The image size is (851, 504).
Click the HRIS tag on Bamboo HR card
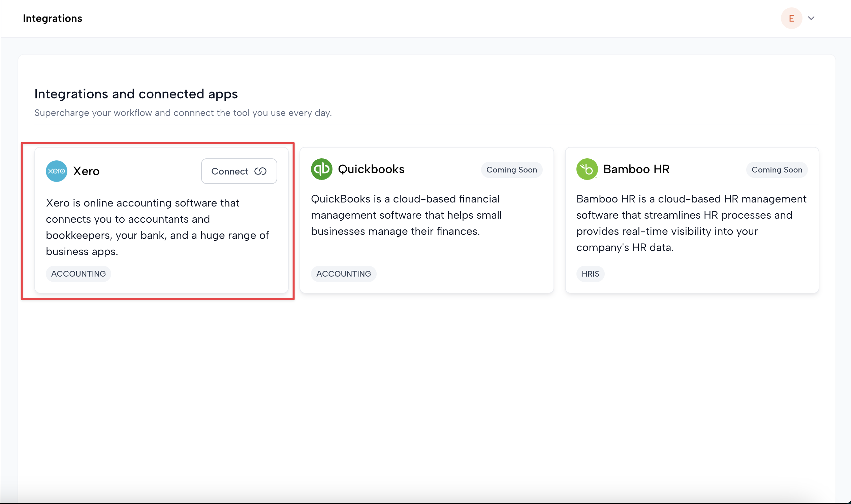(590, 274)
